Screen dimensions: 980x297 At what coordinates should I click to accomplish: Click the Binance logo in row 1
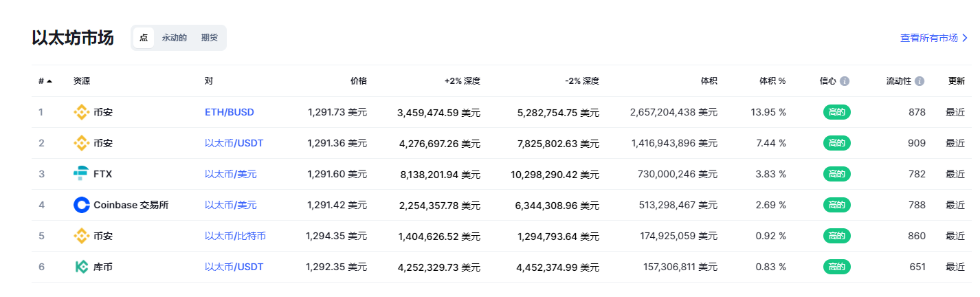(81, 112)
